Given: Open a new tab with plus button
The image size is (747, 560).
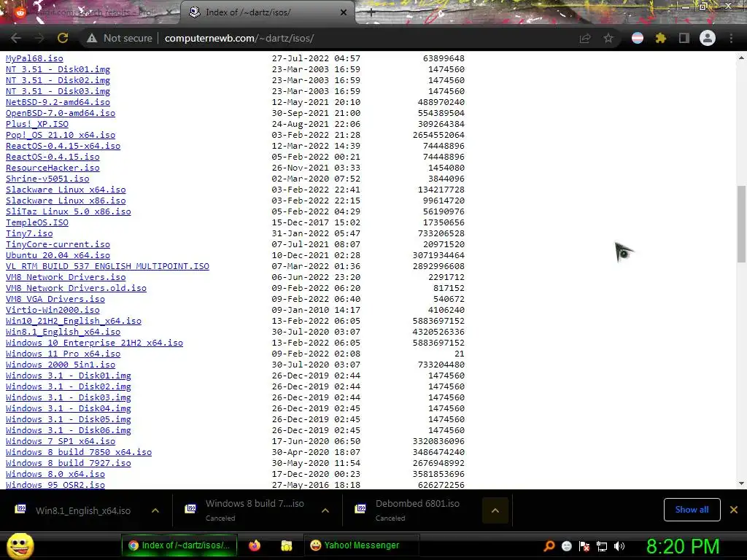Looking at the screenshot, I should (371, 13).
